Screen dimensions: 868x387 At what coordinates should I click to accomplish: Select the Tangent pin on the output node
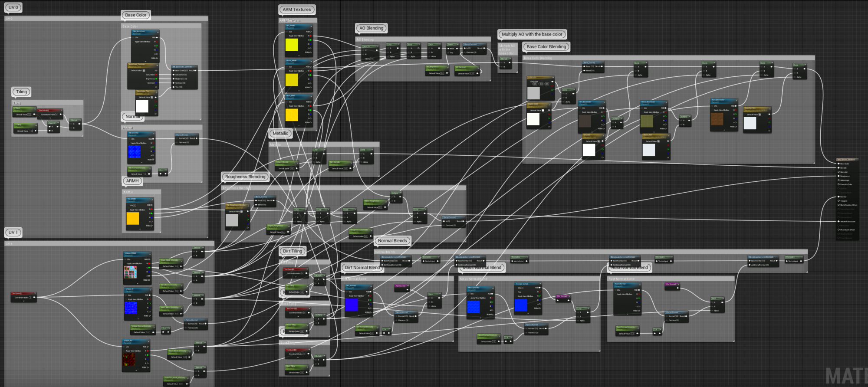(x=838, y=201)
